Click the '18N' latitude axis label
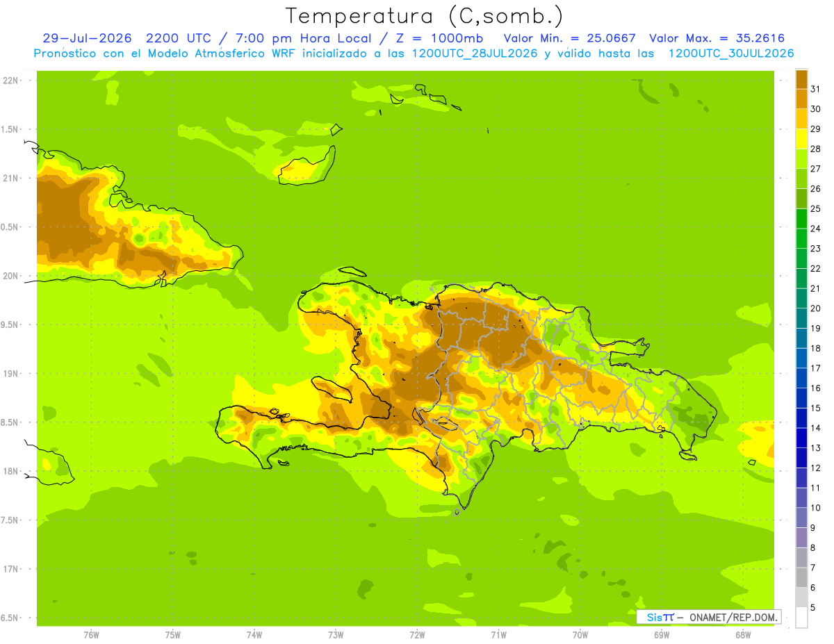Screen dimensions: 834x644 pyautogui.click(x=10, y=471)
